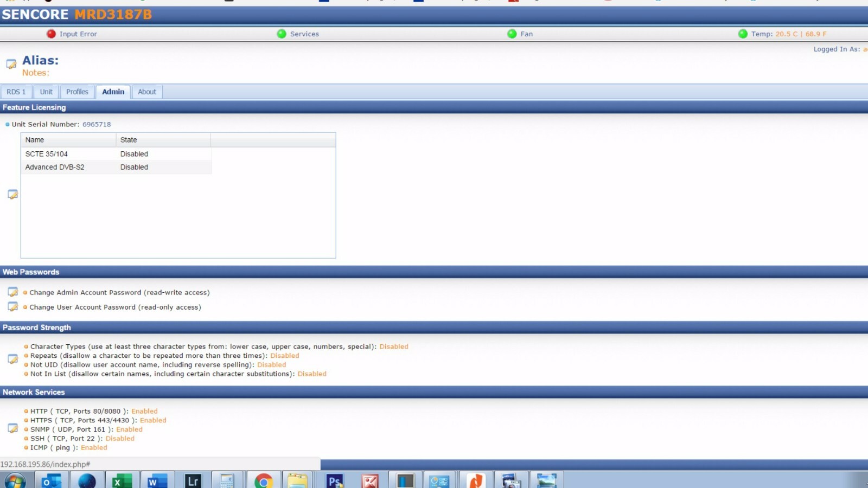Click the edit icon next to Alias

coord(11,64)
